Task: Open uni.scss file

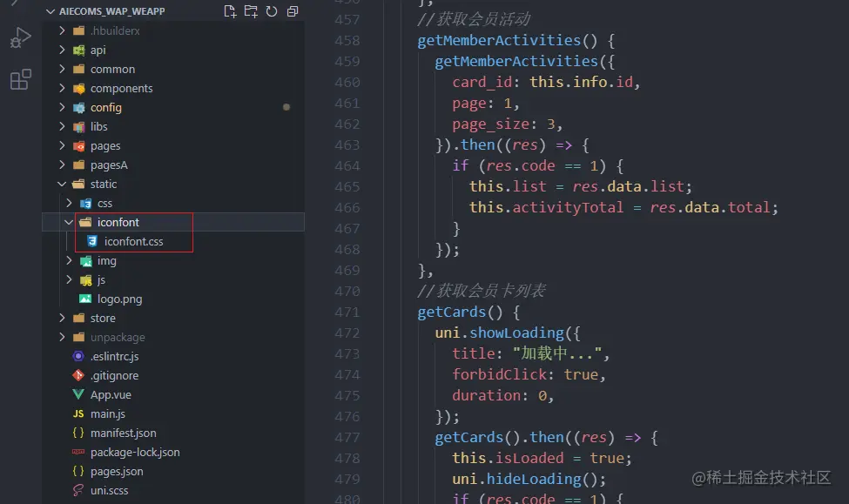Action: pyautogui.click(x=110, y=490)
